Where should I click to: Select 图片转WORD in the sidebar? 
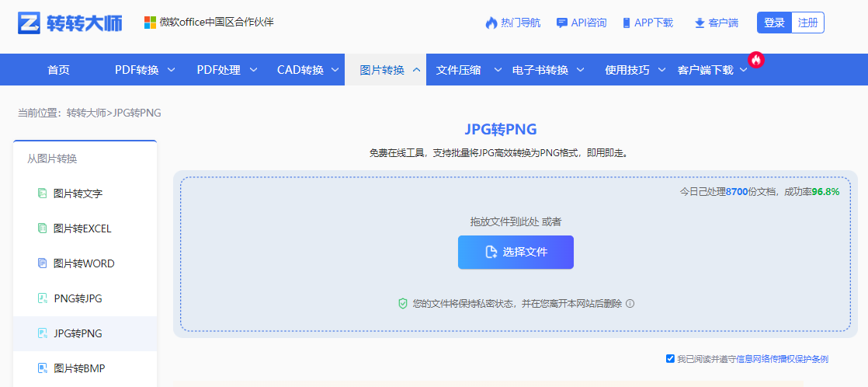(x=85, y=263)
